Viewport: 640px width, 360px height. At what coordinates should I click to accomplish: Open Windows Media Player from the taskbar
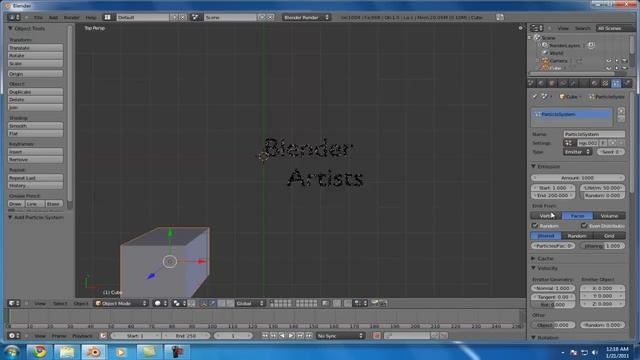pyautogui.click(x=121, y=351)
